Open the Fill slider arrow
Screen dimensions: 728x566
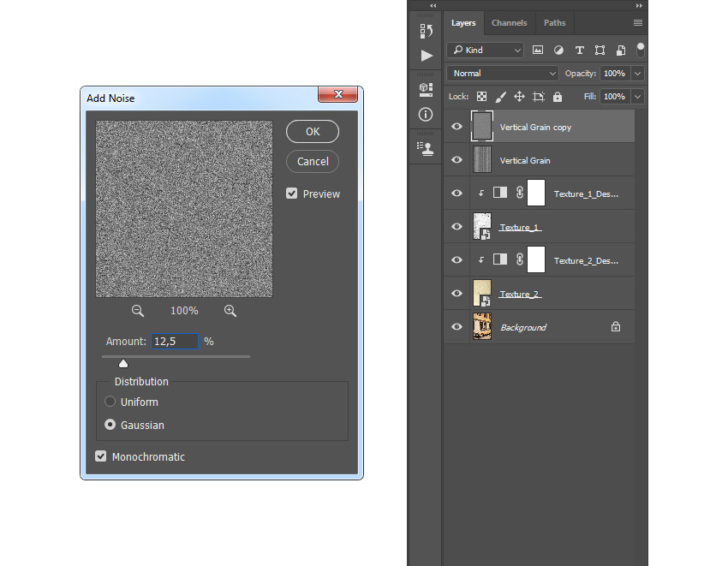click(638, 96)
